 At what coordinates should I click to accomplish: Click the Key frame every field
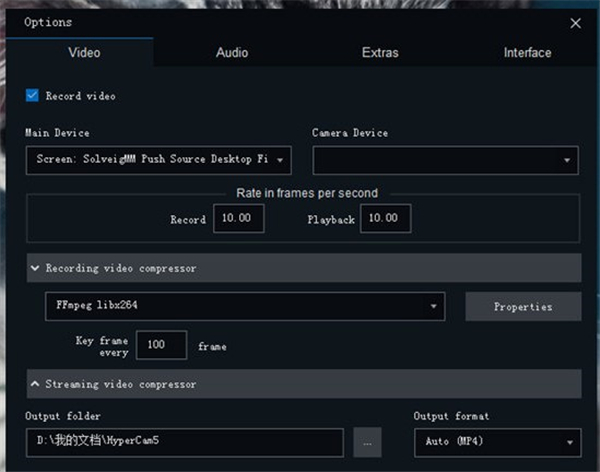161,346
